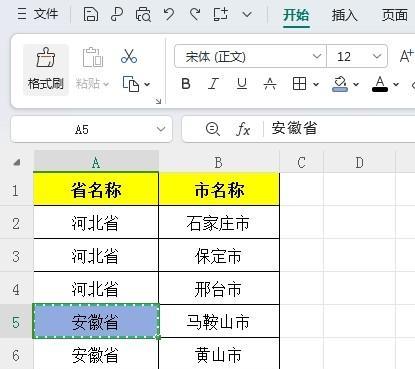Click the Name Box showing A5

(x=82, y=129)
